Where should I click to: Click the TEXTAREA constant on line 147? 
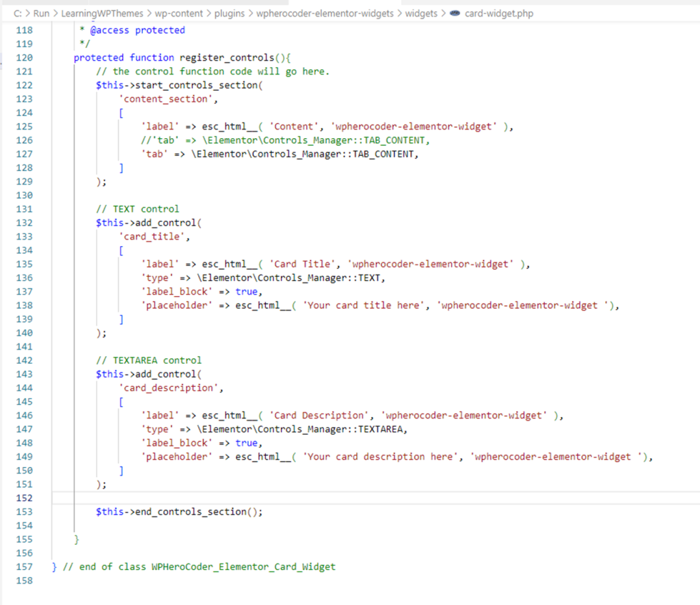pyautogui.click(x=379, y=429)
